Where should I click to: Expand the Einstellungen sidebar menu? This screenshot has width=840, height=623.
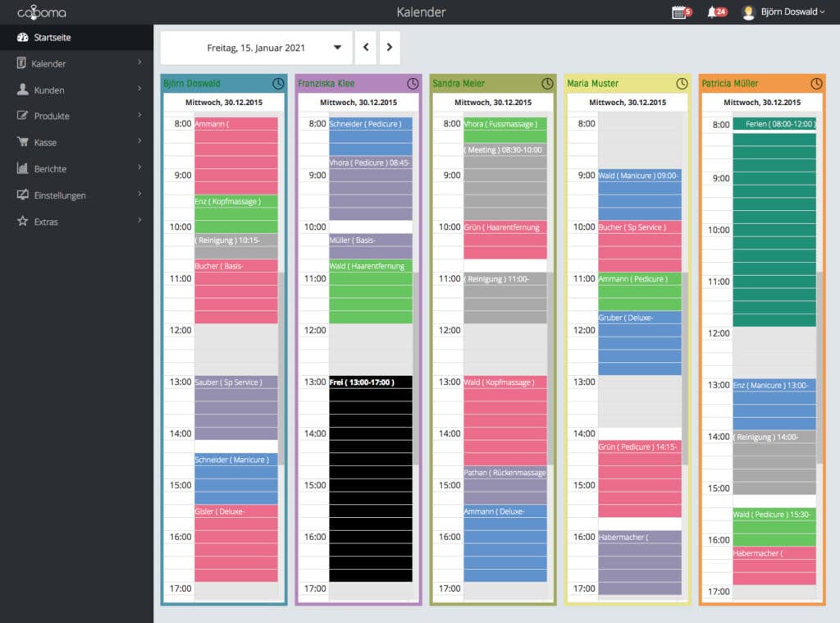click(x=75, y=195)
